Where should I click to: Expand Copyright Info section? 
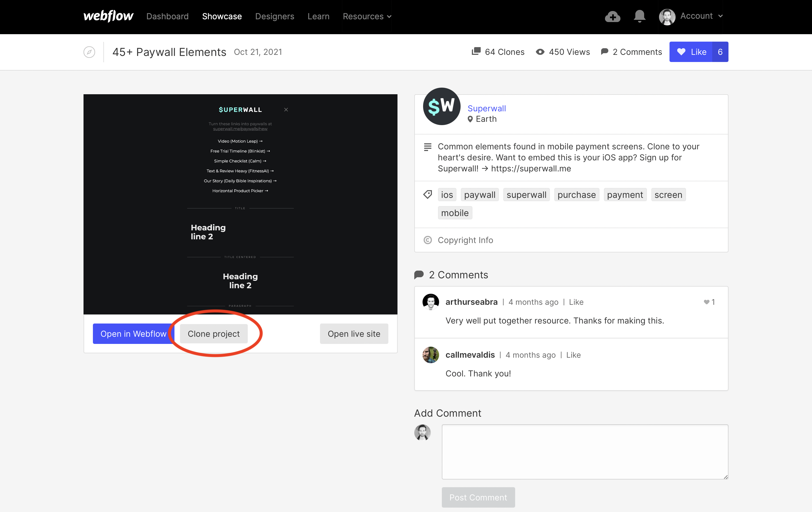click(x=465, y=240)
